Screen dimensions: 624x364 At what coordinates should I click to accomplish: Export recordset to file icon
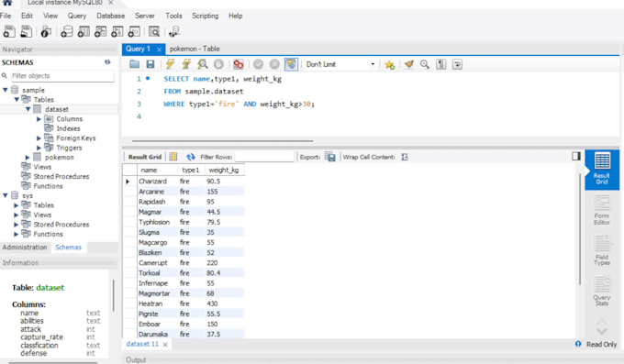coord(330,157)
